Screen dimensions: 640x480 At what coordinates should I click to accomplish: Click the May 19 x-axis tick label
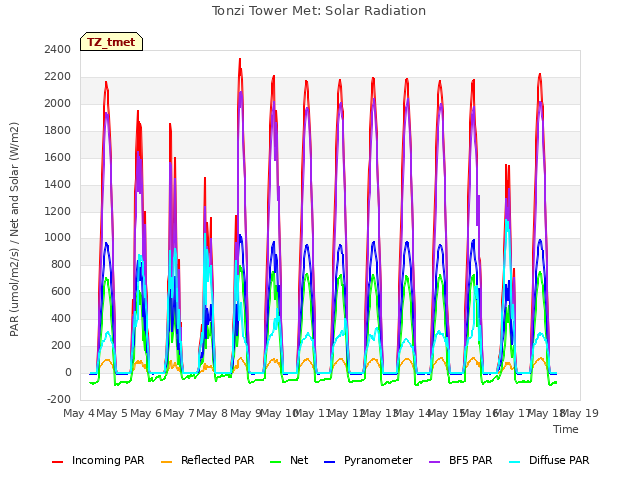pos(580,413)
